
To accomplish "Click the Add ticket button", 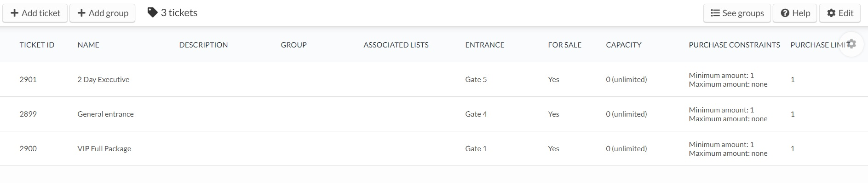I will click(35, 13).
